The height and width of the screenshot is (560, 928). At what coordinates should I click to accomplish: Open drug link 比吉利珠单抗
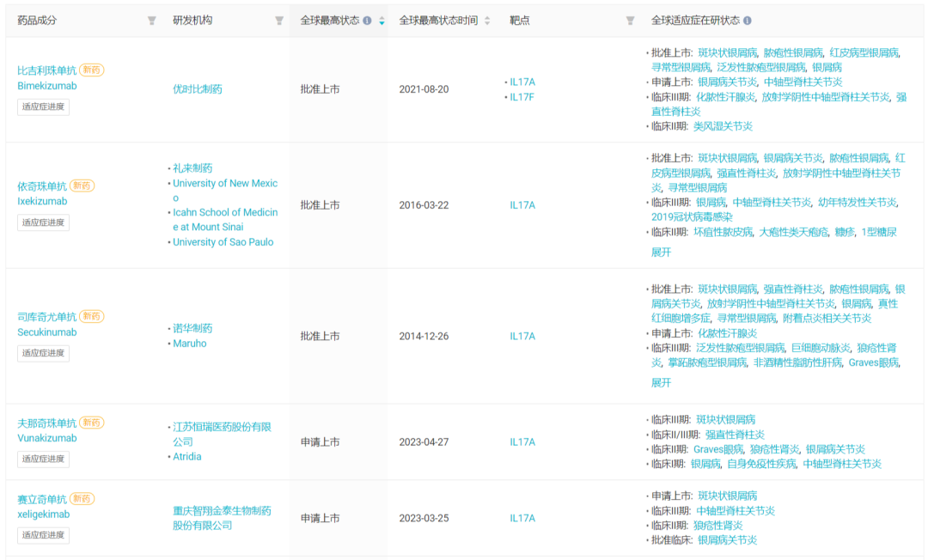click(x=46, y=70)
